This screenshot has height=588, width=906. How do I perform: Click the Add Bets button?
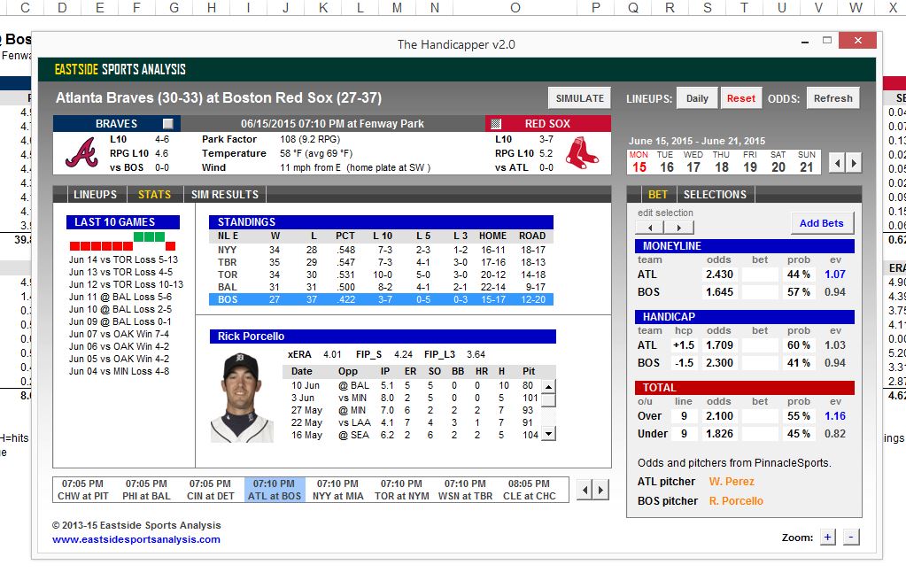tap(821, 223)
